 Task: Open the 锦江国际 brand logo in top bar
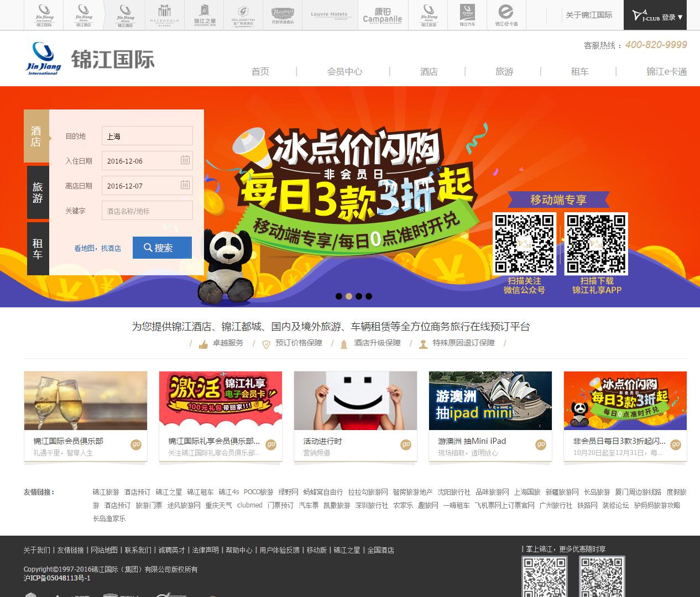click(44, 15)
